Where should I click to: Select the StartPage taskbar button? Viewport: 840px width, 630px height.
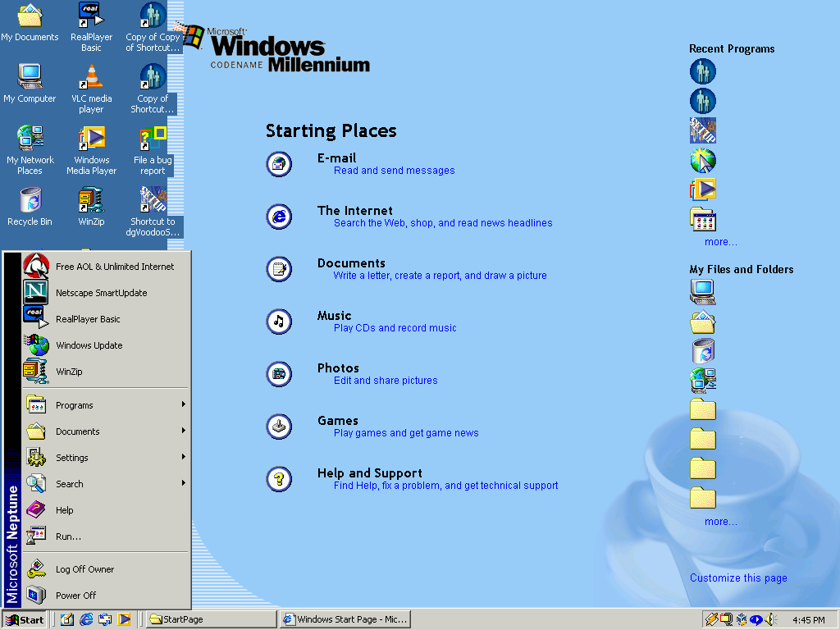coord(211,619)
